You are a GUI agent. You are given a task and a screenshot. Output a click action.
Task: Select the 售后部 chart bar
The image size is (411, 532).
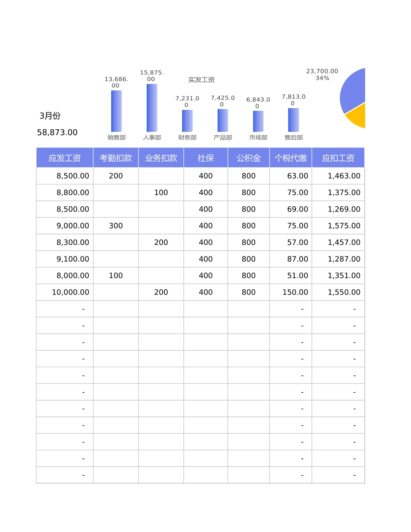coord(293,120)
